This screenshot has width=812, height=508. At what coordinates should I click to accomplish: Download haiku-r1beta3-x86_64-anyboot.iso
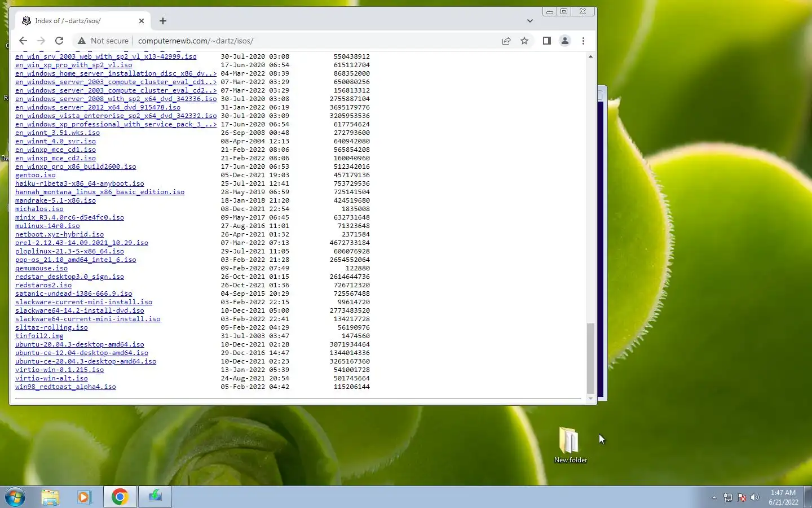point(80,183)
